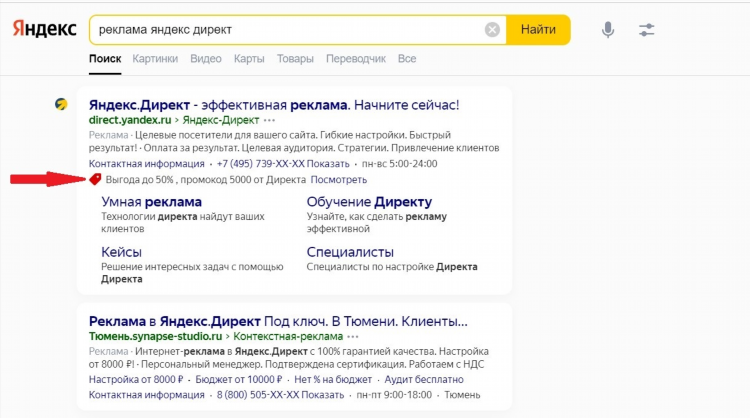Viewport: 750px width, 418px height.
Task: Click the red promo tag icon
Action: coord(95,179)
